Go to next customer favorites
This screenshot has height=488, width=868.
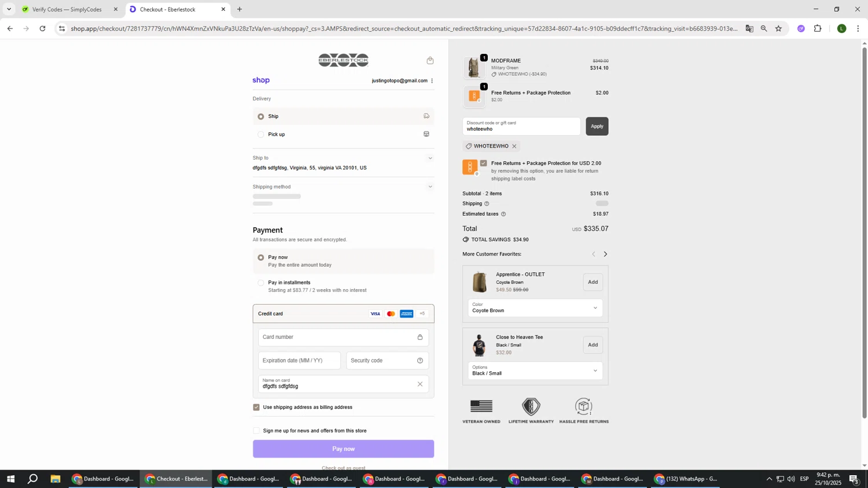(605, 254)
